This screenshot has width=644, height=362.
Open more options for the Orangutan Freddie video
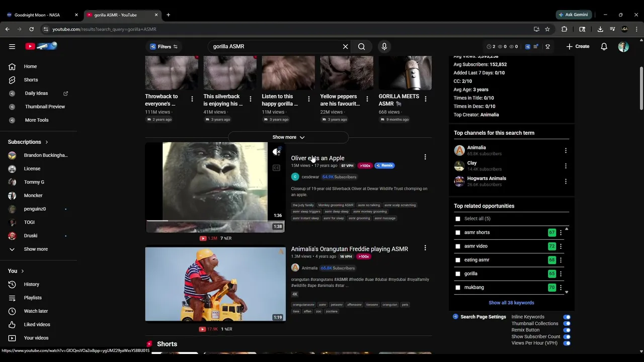tap(425, 248)
